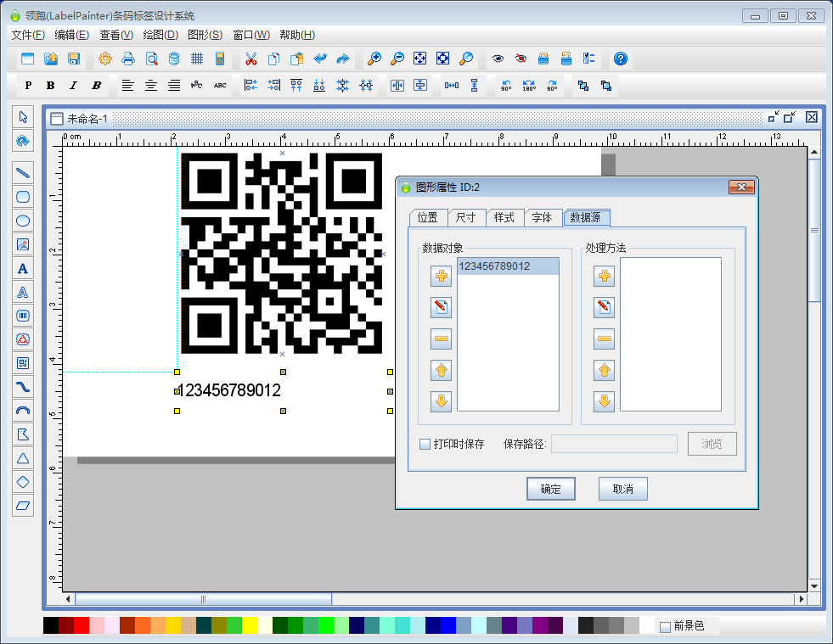Image resolution: width=833 pixels, height=644 pixels.
Task: Select the curve line tool
Action: click(23, 387)
